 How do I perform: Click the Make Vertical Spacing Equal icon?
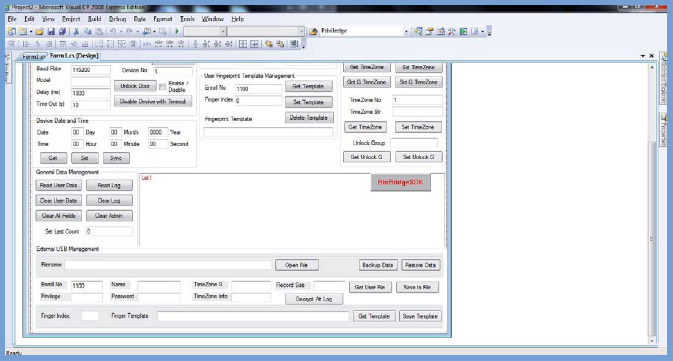click(195, 44)
